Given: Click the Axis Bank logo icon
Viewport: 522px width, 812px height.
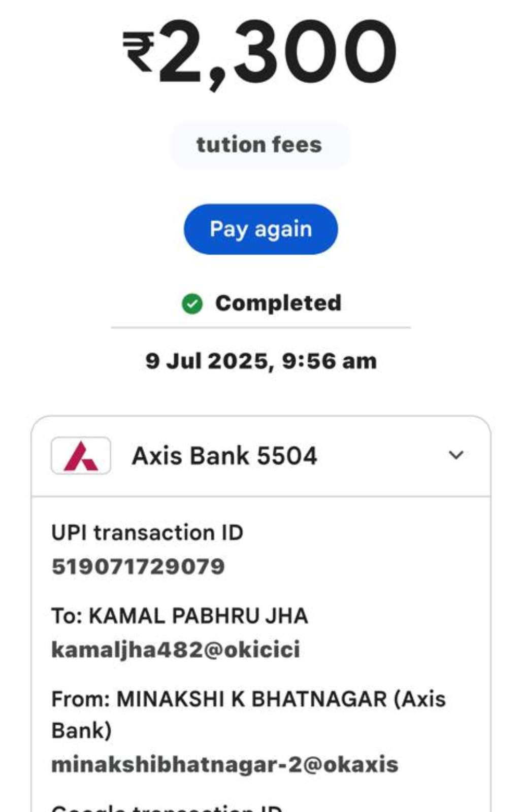Looking at the screenshot, I should point(81,456).
